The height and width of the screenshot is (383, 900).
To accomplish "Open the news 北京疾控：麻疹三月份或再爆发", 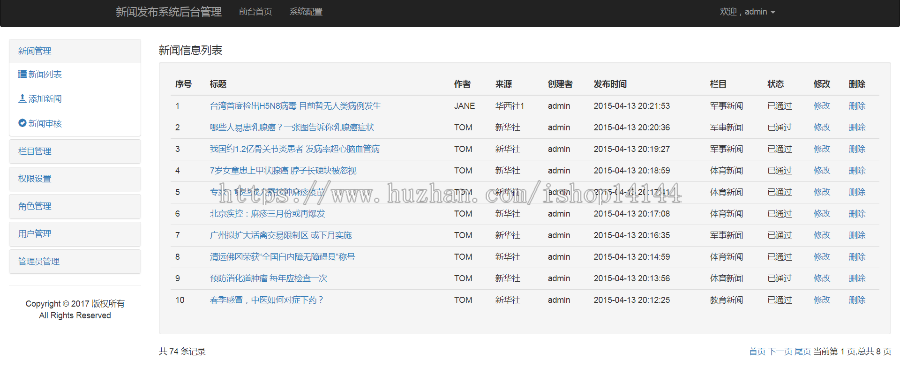I will (x=268, y=214).
